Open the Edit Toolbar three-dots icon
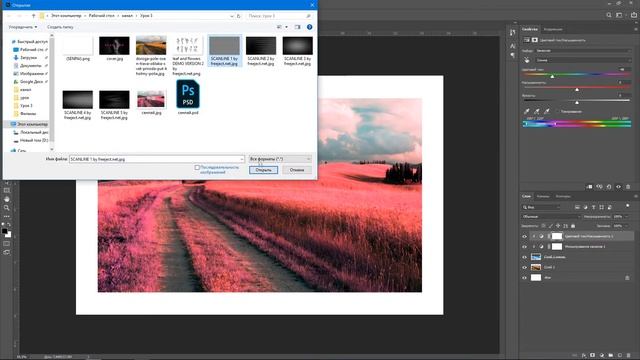640x360 pixels. (7, 216)
